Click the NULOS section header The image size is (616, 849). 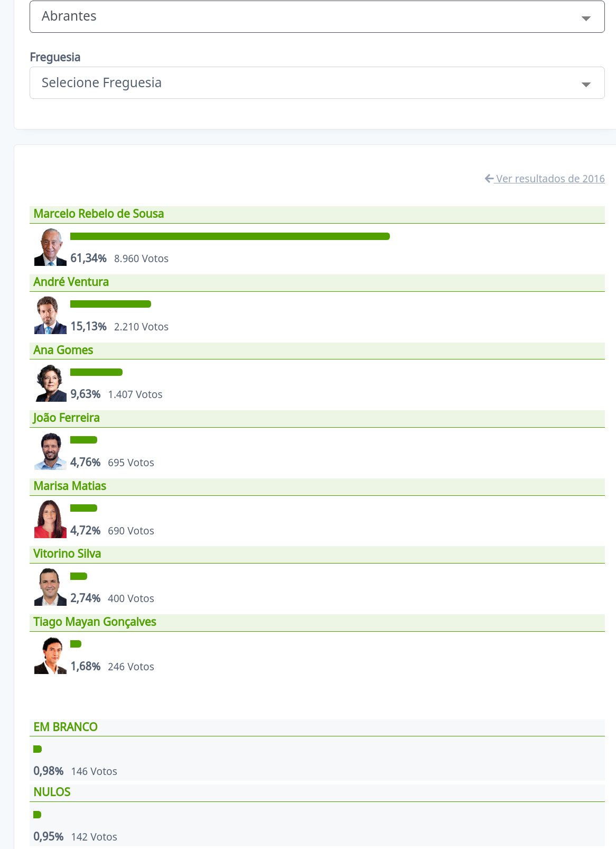52,792
